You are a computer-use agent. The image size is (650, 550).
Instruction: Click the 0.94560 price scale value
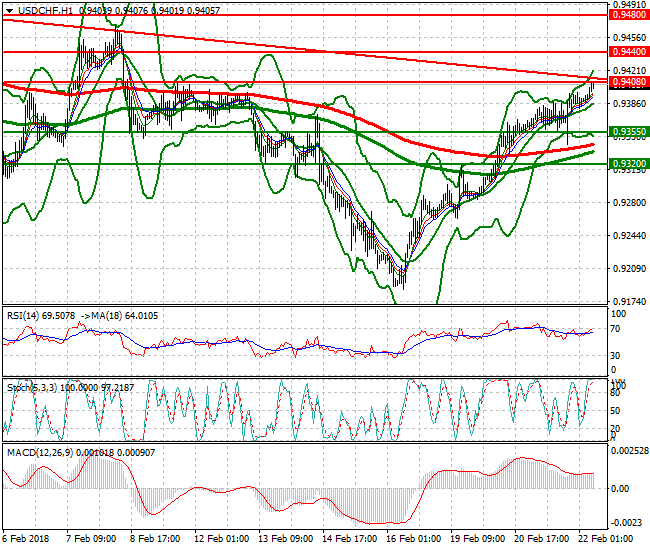629,38
